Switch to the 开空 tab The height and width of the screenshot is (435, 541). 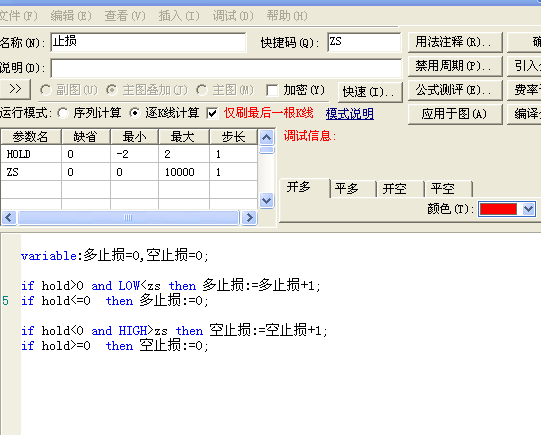click(x=401, y=189)
